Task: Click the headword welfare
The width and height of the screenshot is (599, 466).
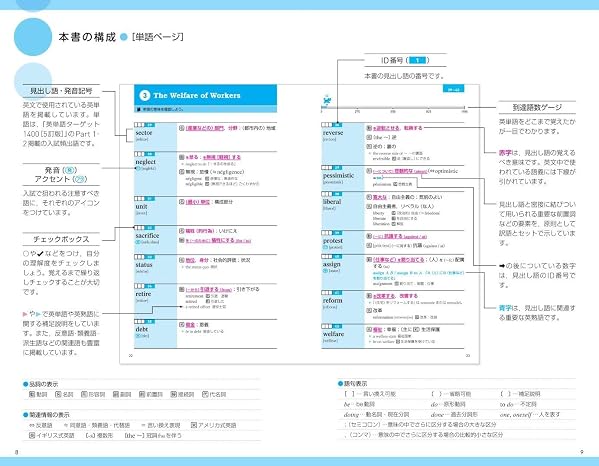Action: (x=333, y=334)
